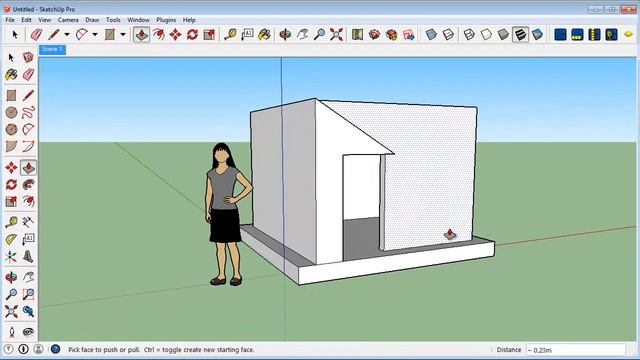Select the Axes tool in left toolbar

pos(11,256)
